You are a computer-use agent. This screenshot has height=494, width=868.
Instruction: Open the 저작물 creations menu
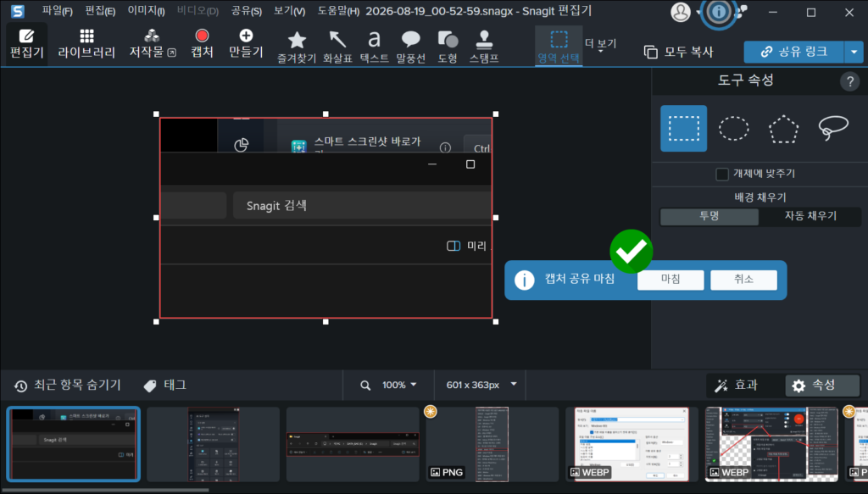153,44
